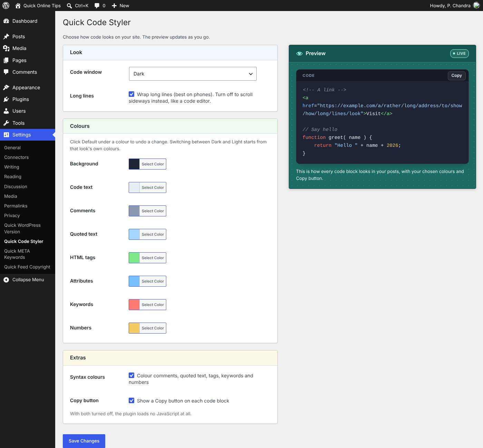Open Permalinks settings
Viewport: 483px width, 448px height.
16,206
